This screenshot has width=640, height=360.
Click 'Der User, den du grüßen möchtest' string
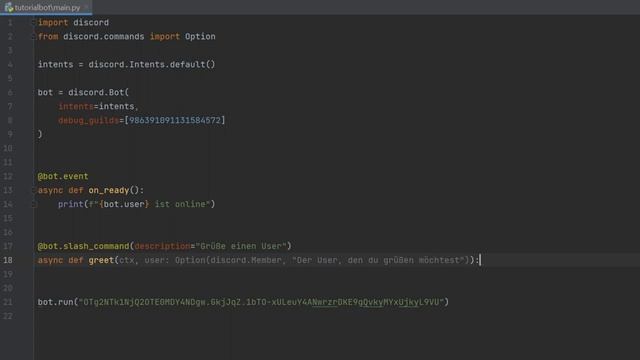(378, 260)
